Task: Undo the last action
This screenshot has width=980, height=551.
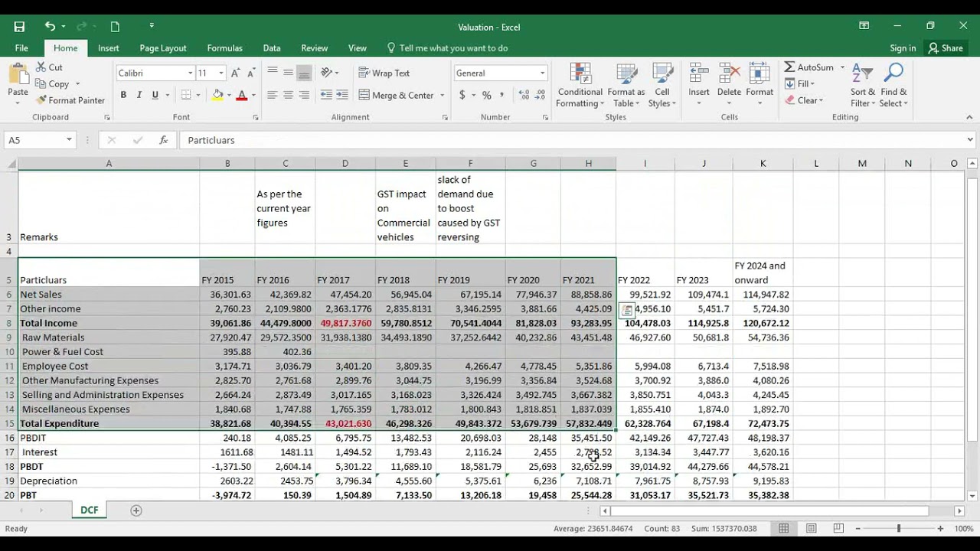Action: (x=50, y=27)
